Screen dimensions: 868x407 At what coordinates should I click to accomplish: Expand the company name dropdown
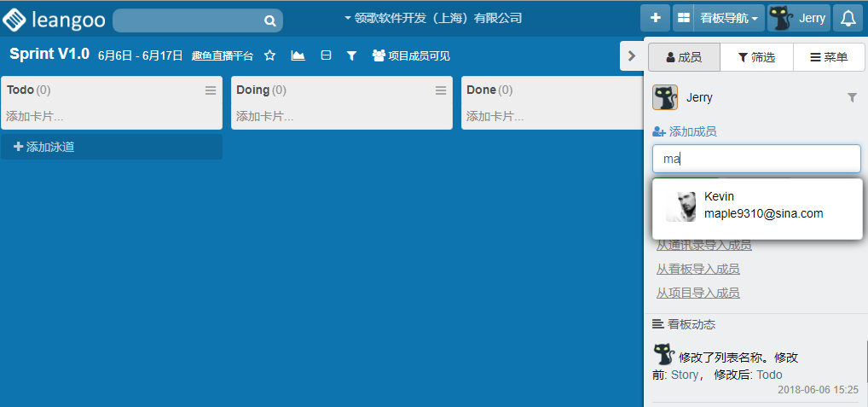pos(431,18)
